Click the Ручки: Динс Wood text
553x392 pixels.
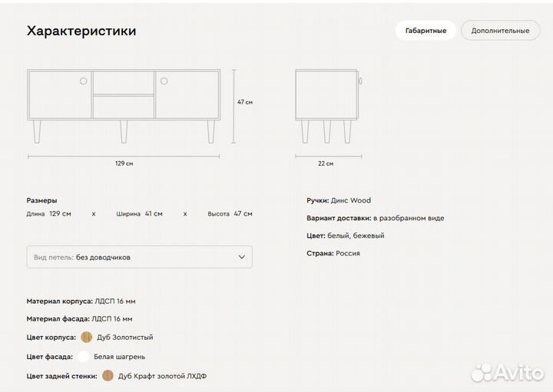point(339,200)
